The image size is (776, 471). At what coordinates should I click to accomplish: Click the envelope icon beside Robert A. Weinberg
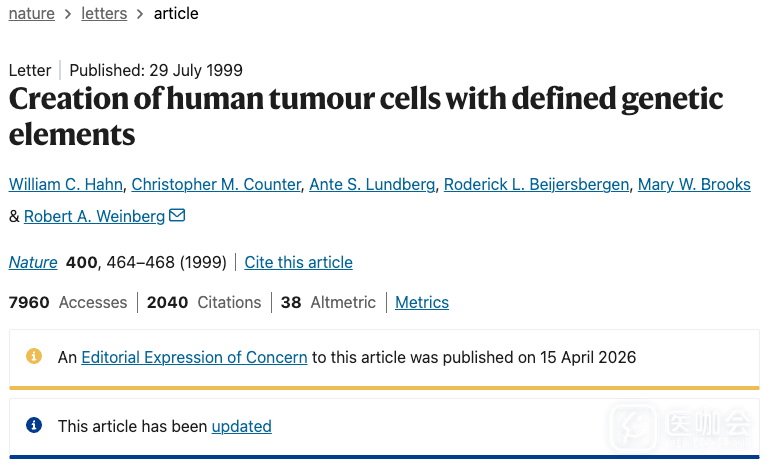pyautogui.click(x=177, y=215)
